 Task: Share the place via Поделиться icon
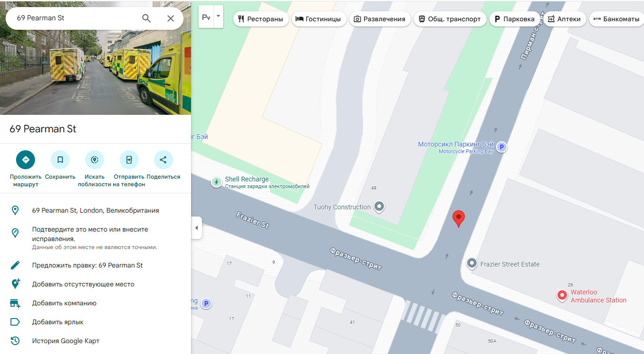tap(163, 160)
